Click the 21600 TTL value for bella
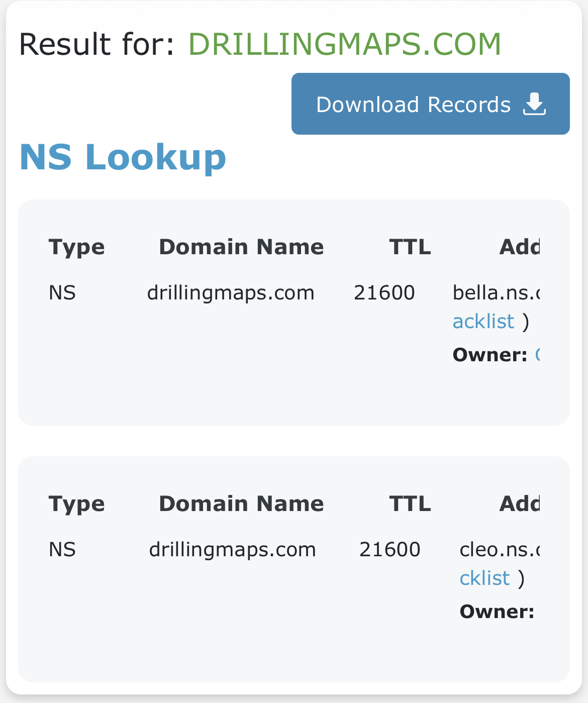The width and height of the screenshot is (588, 703). [384, 292]
